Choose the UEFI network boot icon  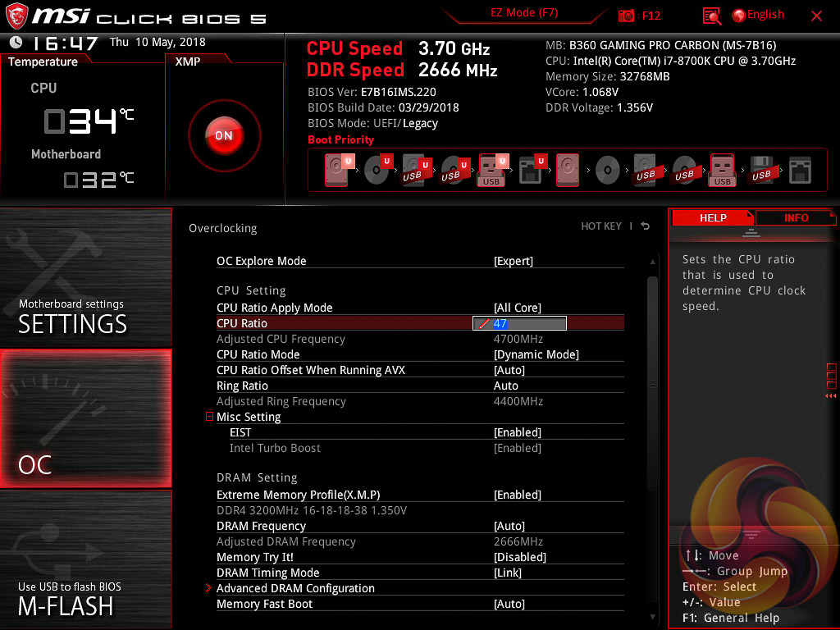533,170
